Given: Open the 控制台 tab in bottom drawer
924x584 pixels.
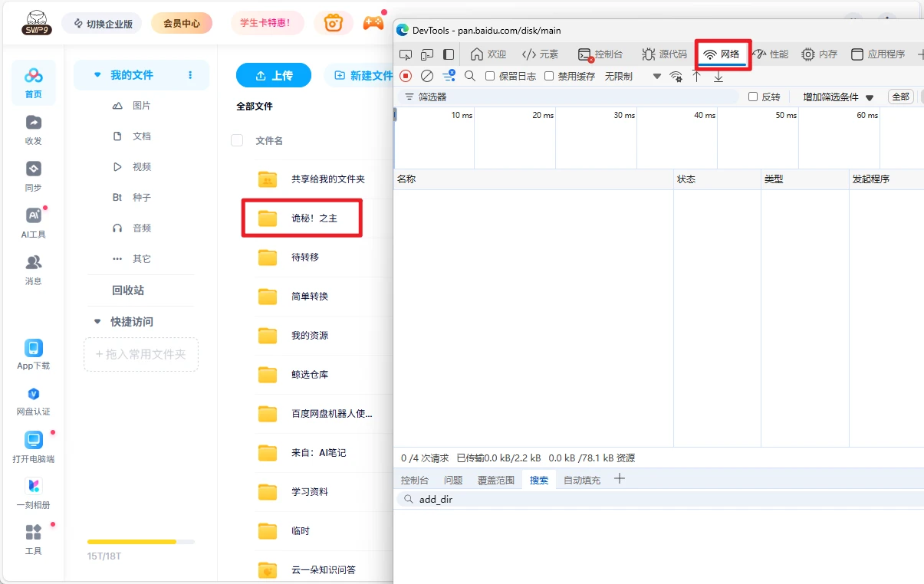Looking at the screenshot, I should tap(415, 480).
